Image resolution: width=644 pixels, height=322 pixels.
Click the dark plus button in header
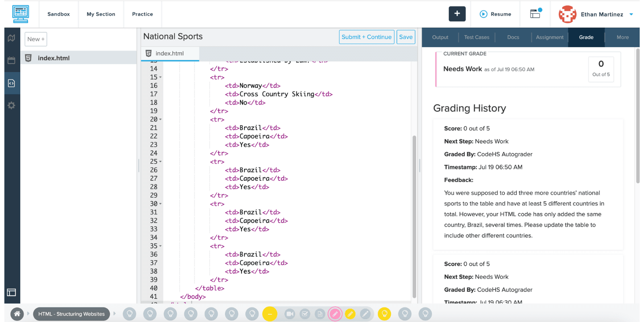pyautogui.click(x=457, y=14)
